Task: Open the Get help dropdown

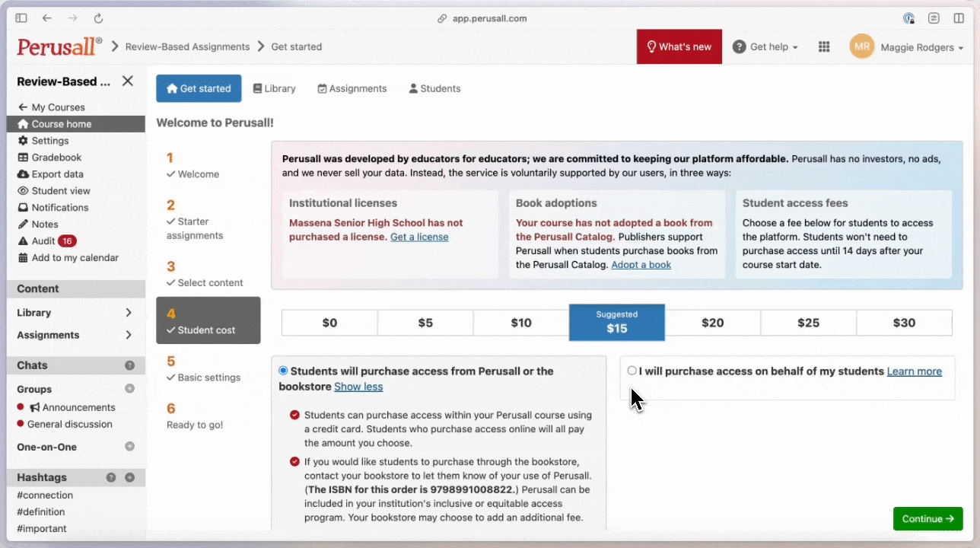Action: (x=765, y=47)
